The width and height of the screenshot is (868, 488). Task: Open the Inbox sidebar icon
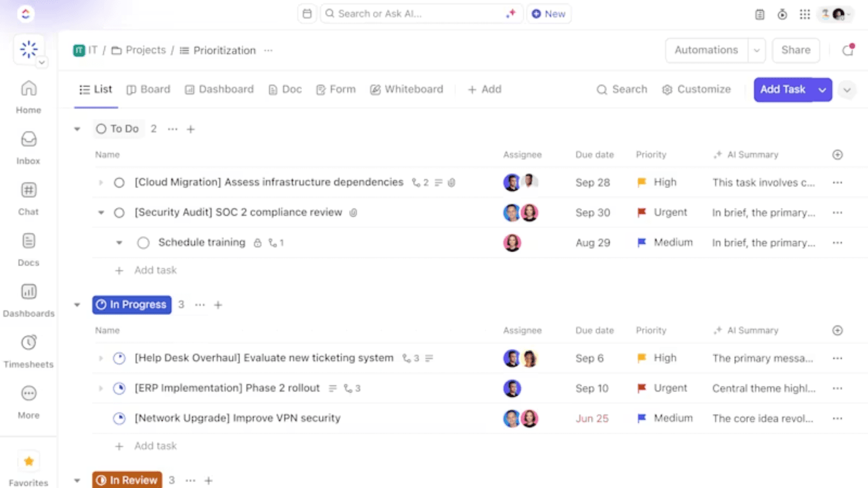tap(28, 148)
